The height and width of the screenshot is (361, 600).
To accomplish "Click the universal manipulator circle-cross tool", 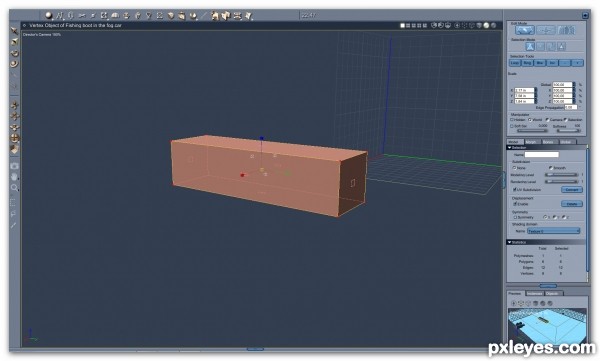I will coord(15,138).
